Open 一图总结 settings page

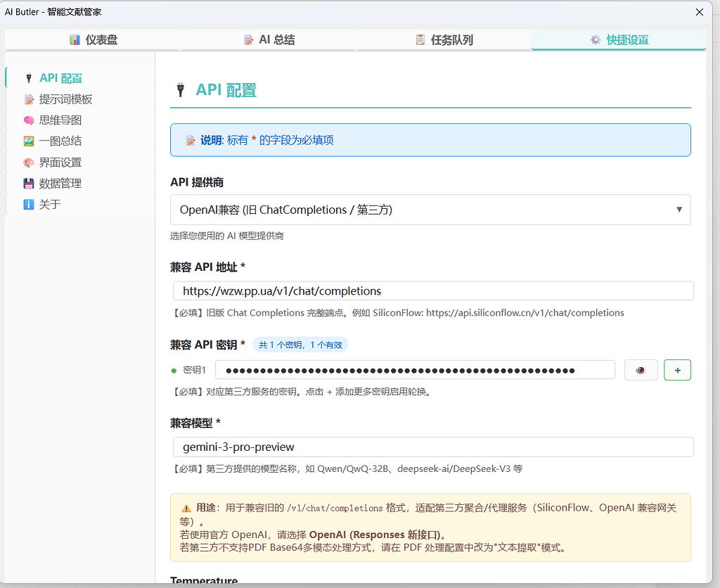[x=80, y=141]
